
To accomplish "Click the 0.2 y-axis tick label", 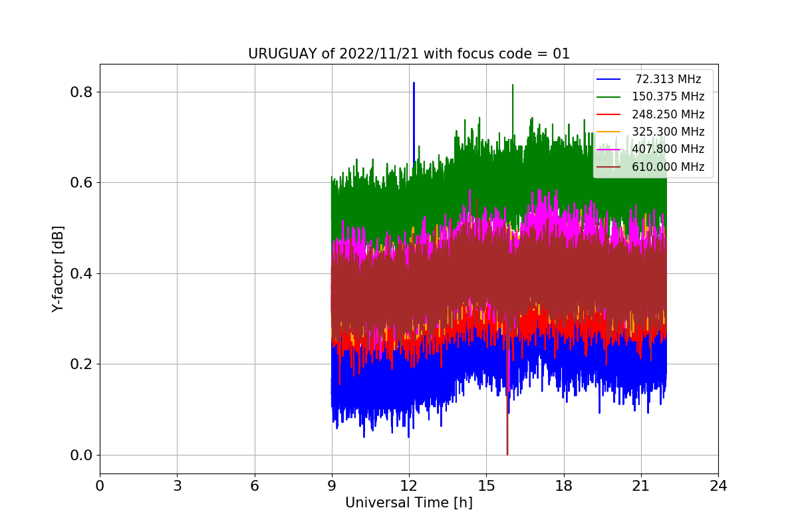I will 81,364.
